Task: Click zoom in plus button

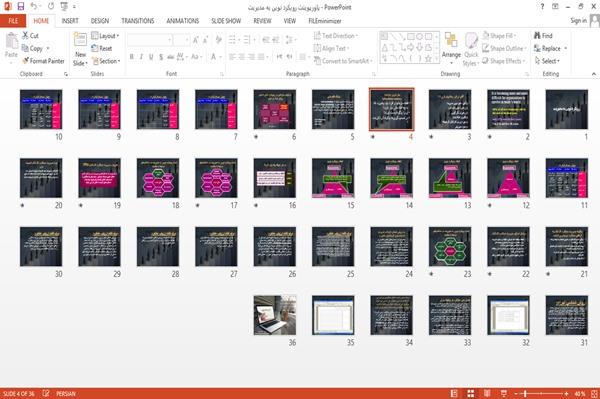Action: pos(566,393)
